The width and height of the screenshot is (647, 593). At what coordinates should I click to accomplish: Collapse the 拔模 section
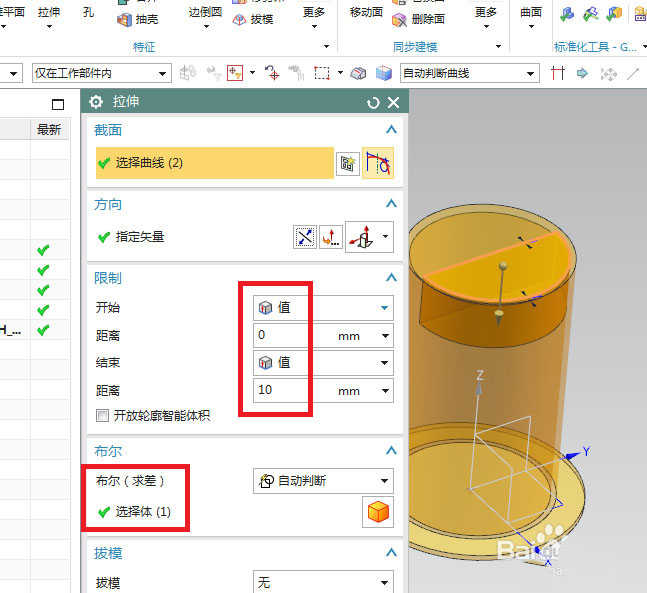tap(391, 552)
